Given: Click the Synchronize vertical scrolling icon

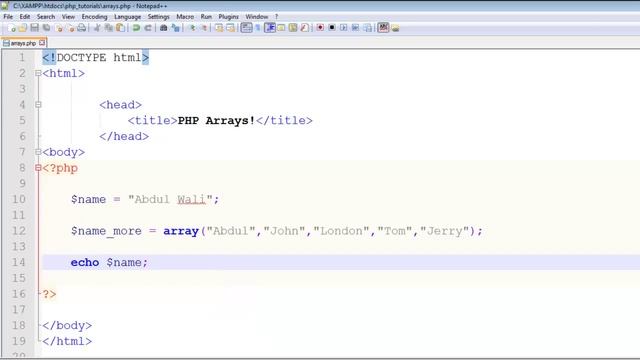Looking at the screenshot, I should click(220, 28).
